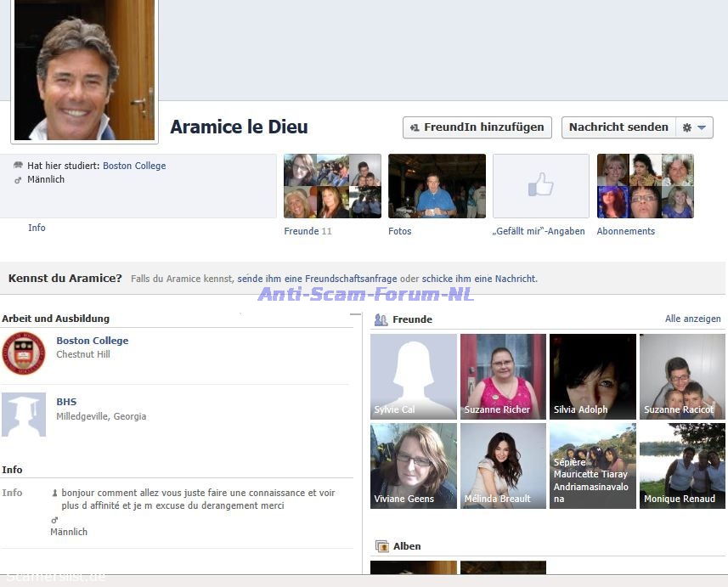This screenshot has height=587, width=728.
Task: Click 'Alle anzeigen' in Freunde section
Action: pos(692,319)
